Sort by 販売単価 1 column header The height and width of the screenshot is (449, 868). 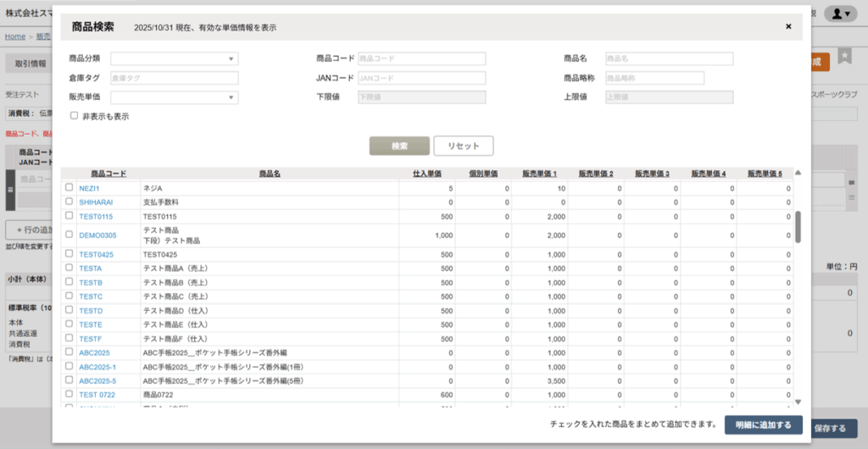(539, 174)
